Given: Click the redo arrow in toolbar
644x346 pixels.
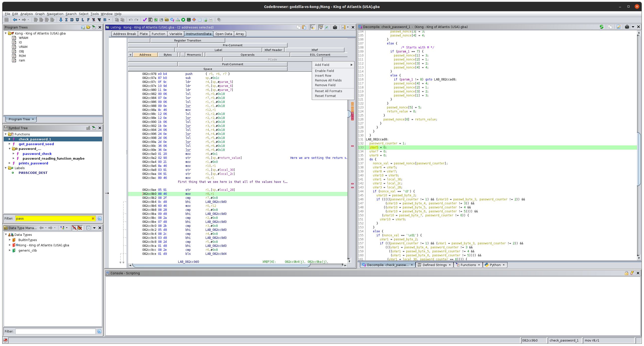Looking at the screenshot, I should coord(136,20).
